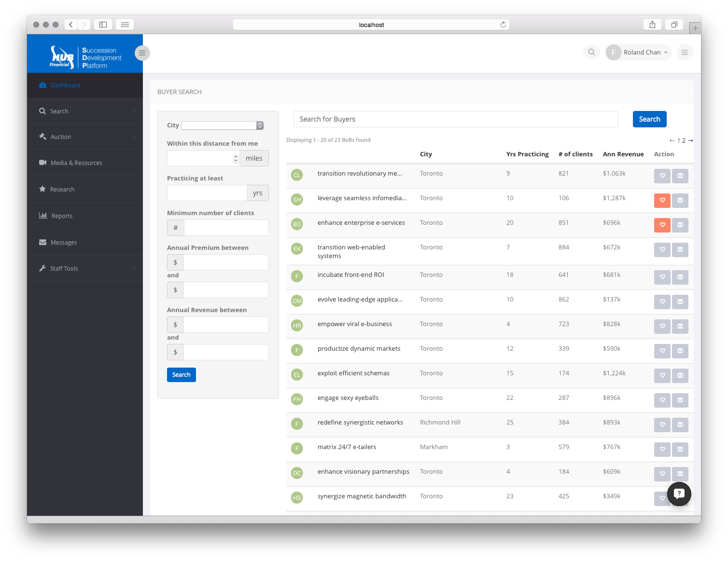Reload page using browser refresh icon
The height and width of the screenshot is (562, 728).
tap(503, 25)
